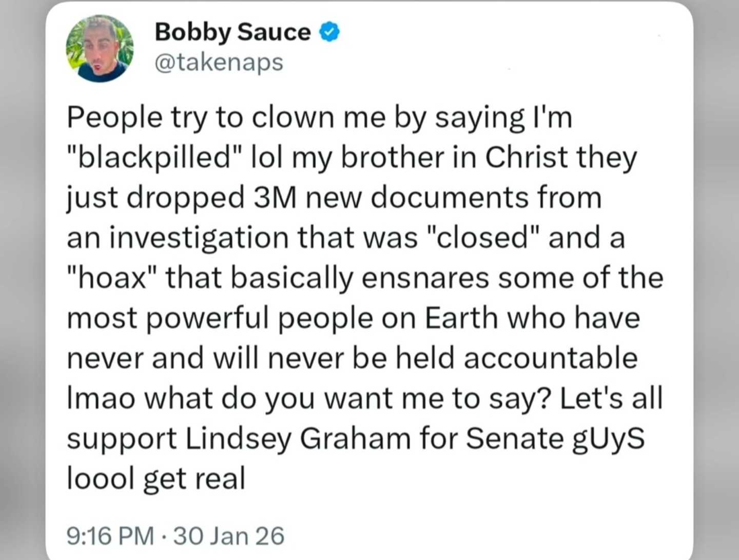Image resolution: width=739 pixels, height=560 pixels.
Task: Click the word "investigation" in the tweet
Action: (x=199, y=237)
